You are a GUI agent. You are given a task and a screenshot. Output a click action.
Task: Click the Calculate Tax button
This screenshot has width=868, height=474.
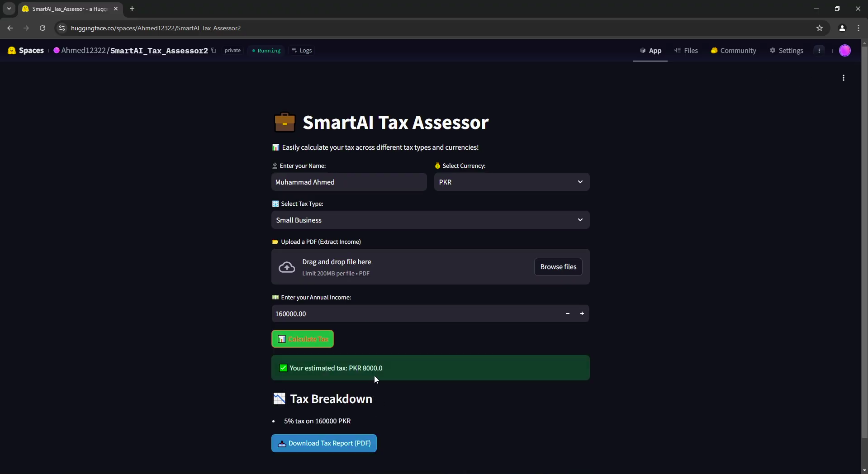click(x=303, y=339)
